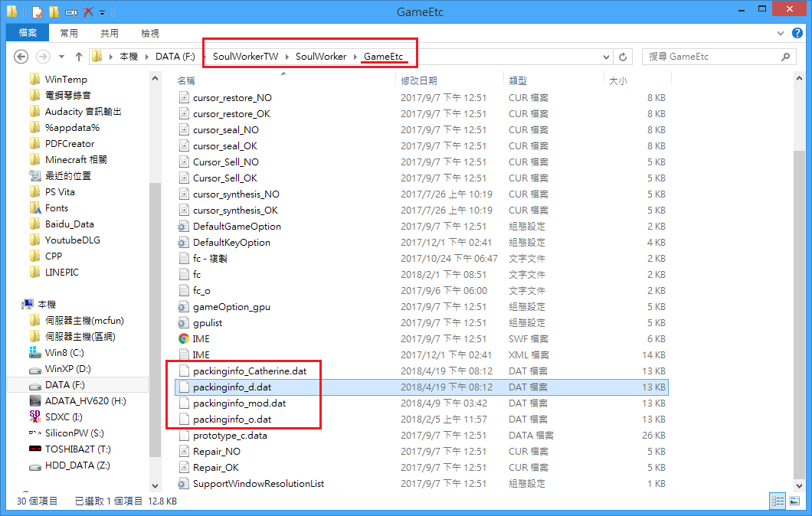Expand the ribbon with the chevron
812x516 pixels.
pyautogui.click(x=781, y=33)
